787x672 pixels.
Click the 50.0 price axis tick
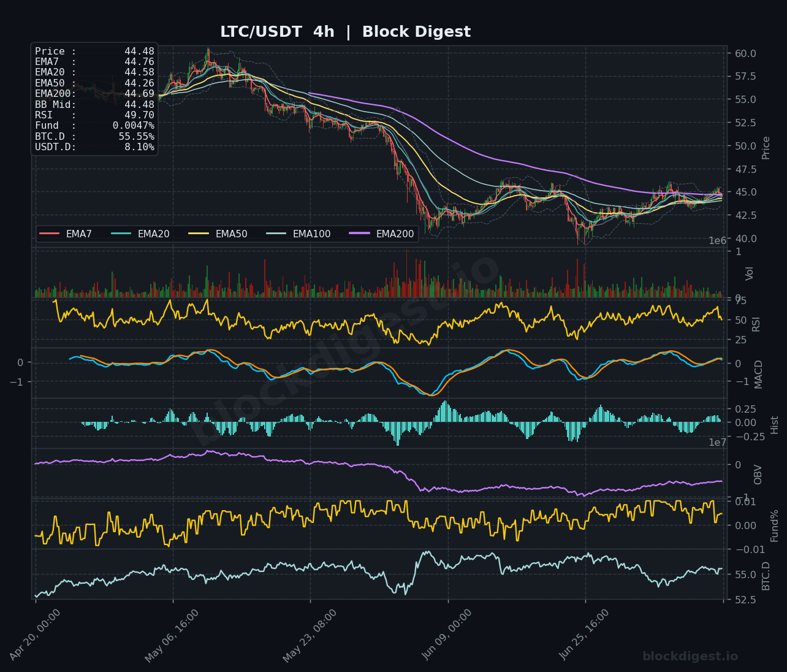point(745,146)
